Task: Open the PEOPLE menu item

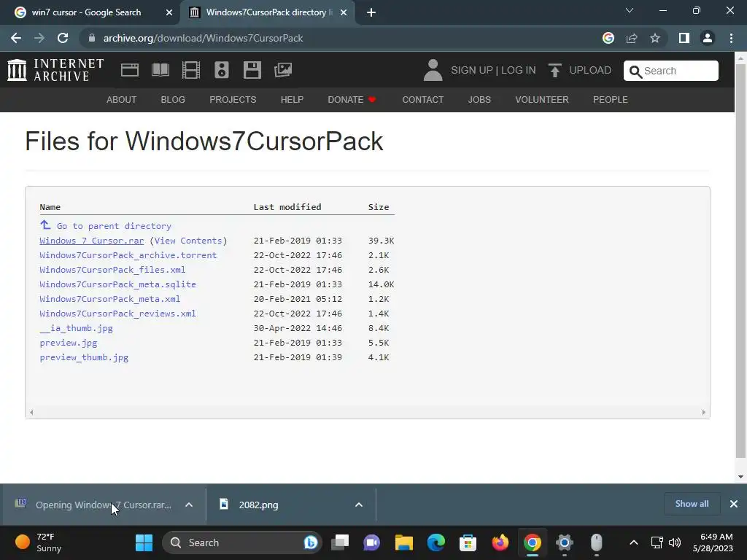Action: tap(611, 99)
